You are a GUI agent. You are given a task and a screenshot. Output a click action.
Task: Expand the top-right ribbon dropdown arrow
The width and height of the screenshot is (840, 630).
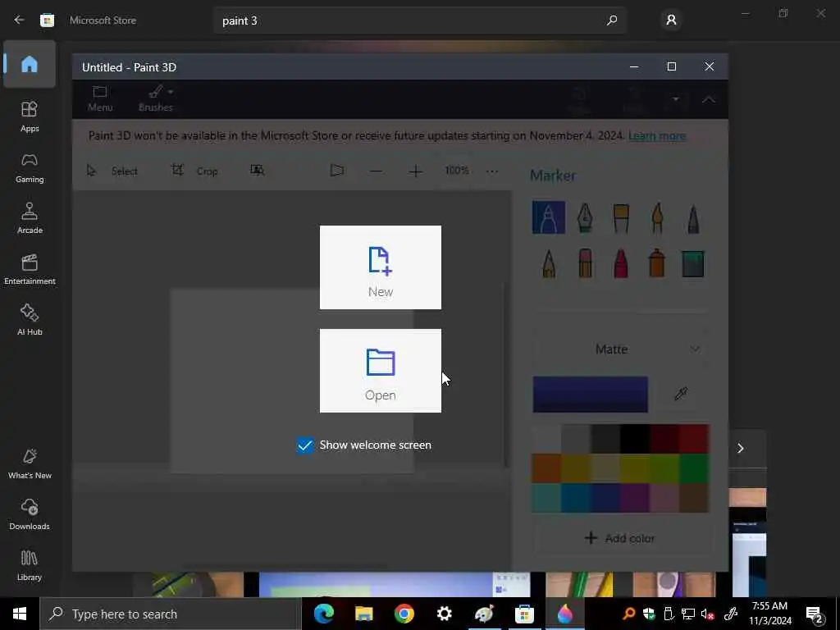[676, 99]
